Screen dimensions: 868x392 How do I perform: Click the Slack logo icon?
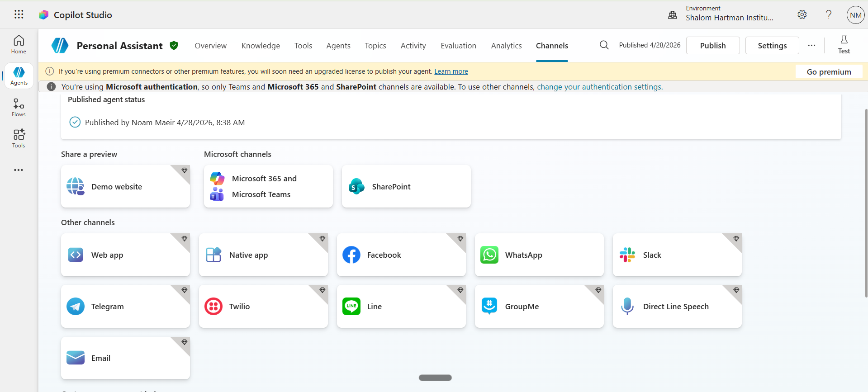tap(627, 255)
